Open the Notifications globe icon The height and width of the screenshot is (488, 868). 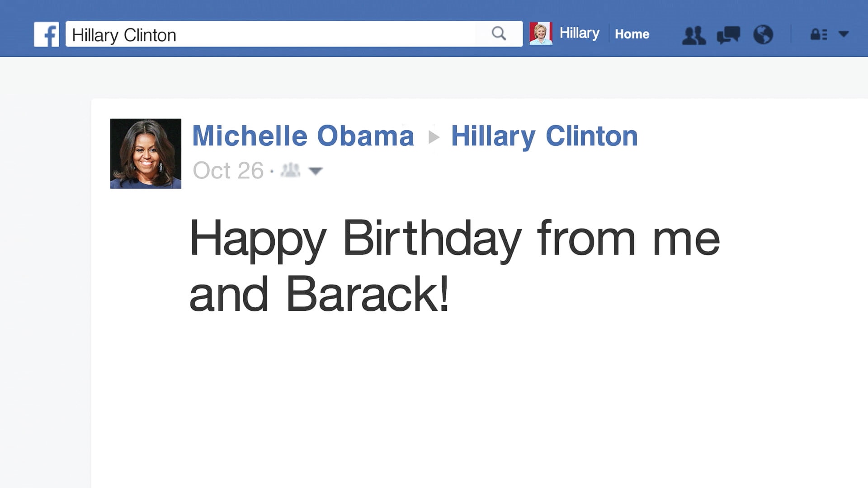click(x=764, y=34)
